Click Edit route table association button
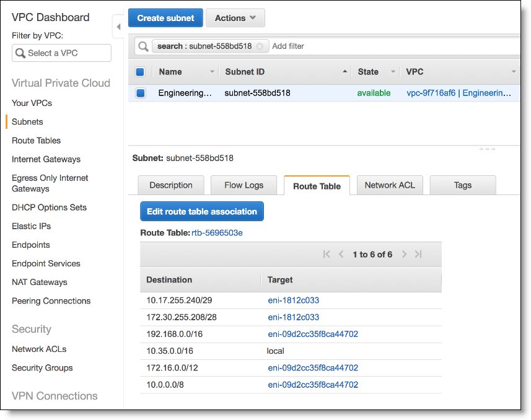The height and width of the screenshot is (420, 531). pyautogui.click(x=202, y=211)
